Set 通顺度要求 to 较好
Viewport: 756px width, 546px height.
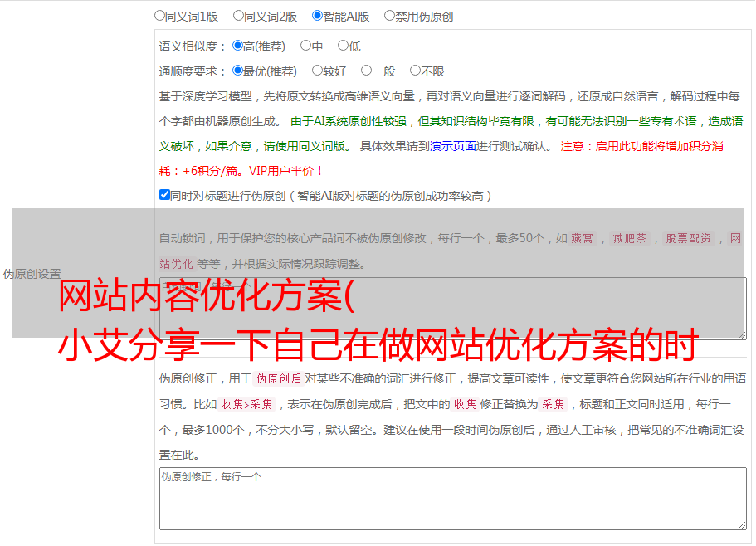[x=317, y=71]
